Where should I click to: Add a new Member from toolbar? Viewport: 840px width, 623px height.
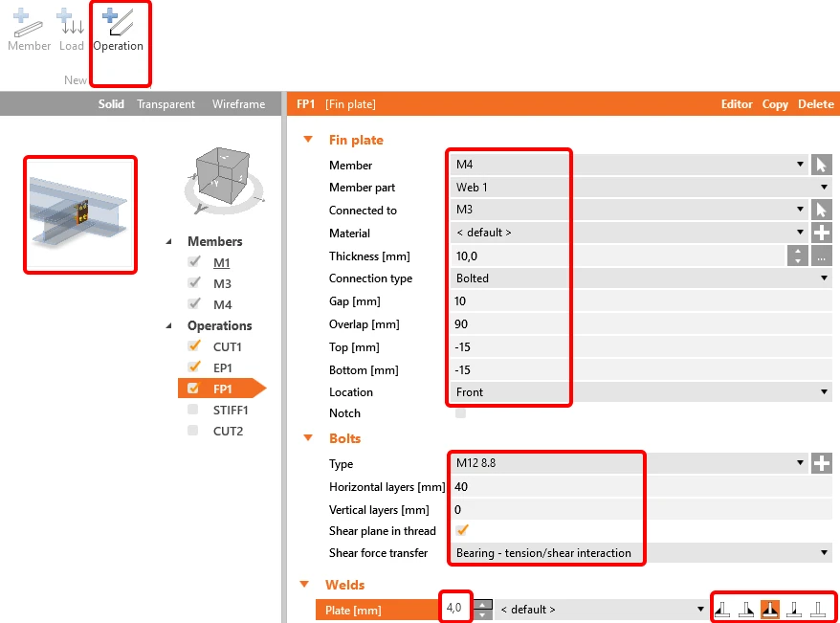29,30
